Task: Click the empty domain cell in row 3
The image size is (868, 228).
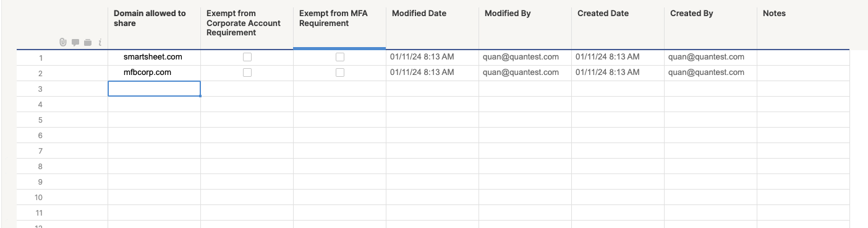Action: (x=155, y=89)
